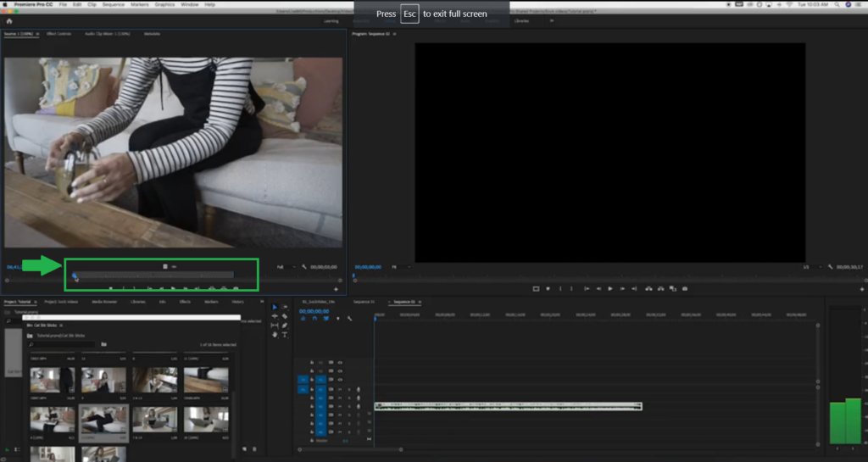868x462 pixels.
Task: Enable voice-over record on A1 track
Action: coord(359,389)
